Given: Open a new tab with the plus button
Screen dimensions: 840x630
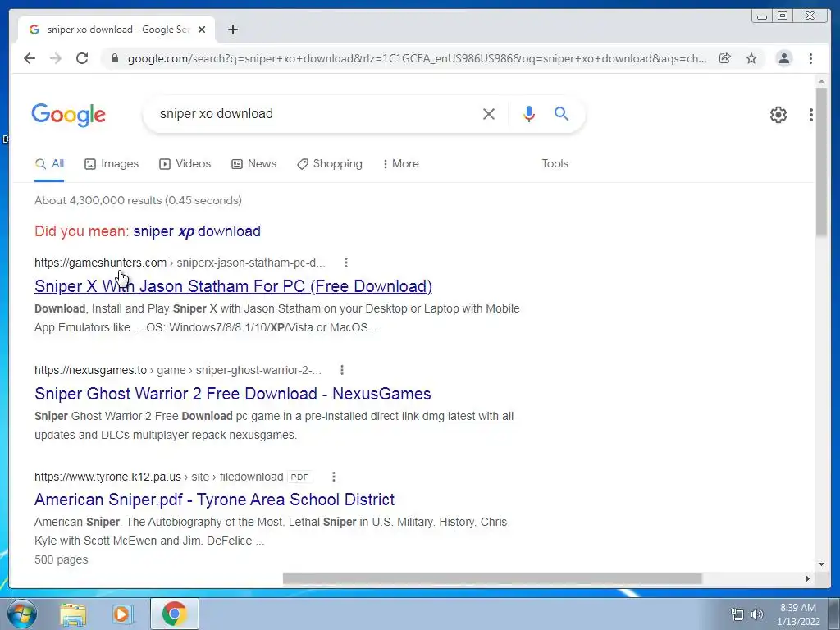Looking at the screenshot, I should pos(232,30).
